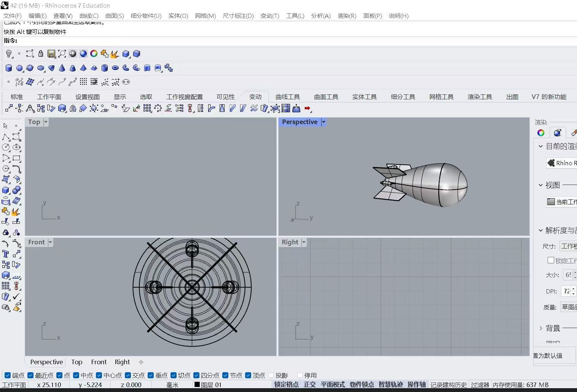
Task: Open the Top viewport dropdown arrow
Action: click(x=46, y=122)
